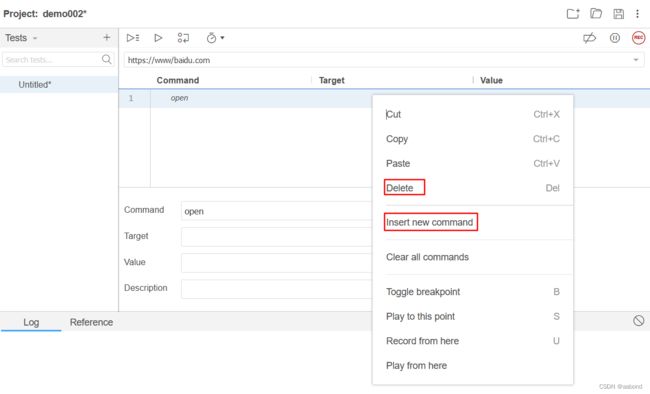650x394 pixels.
Task: Choose Delete from context menu
Action: 473,188
